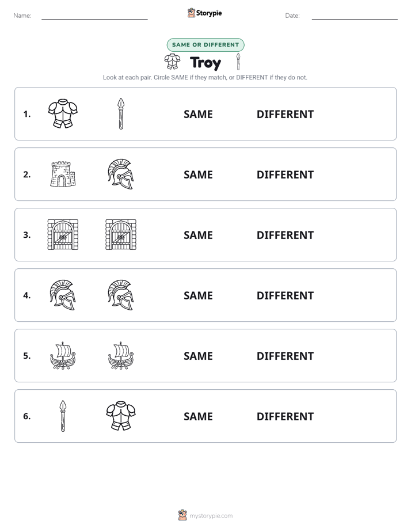
Task: Select DIFFERENT for question 2
Action: tap(285, 174)
